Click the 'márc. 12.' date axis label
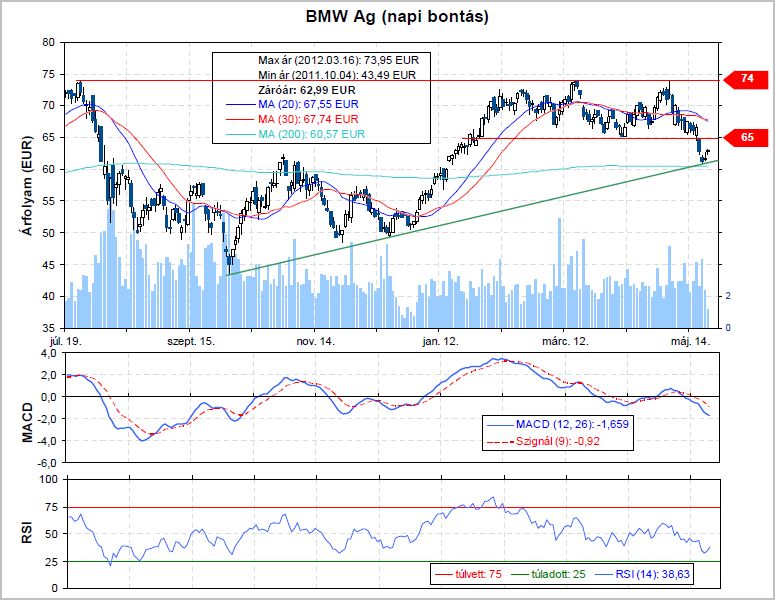Viewport: 775px width, 600px height. click(565, 341)
